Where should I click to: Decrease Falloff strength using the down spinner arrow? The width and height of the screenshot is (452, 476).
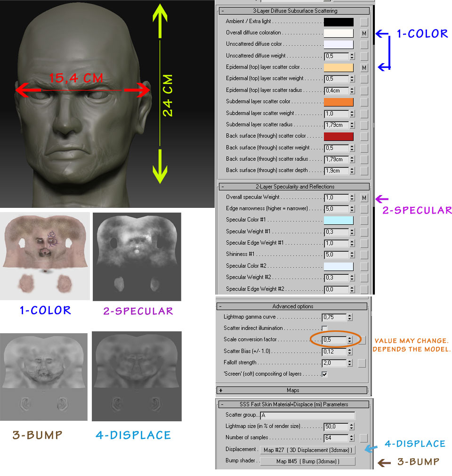[350, 365]
